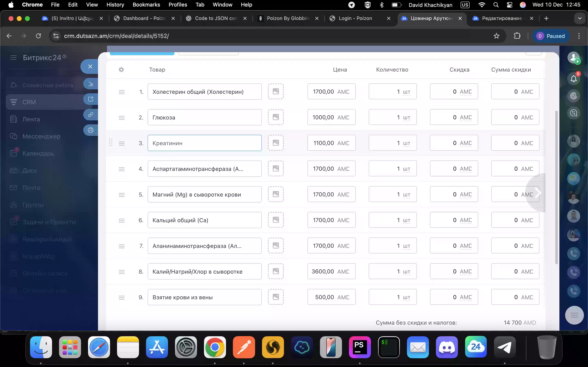Open the History menu
This screenshot has width=588, height=367.
click(115, 5)
